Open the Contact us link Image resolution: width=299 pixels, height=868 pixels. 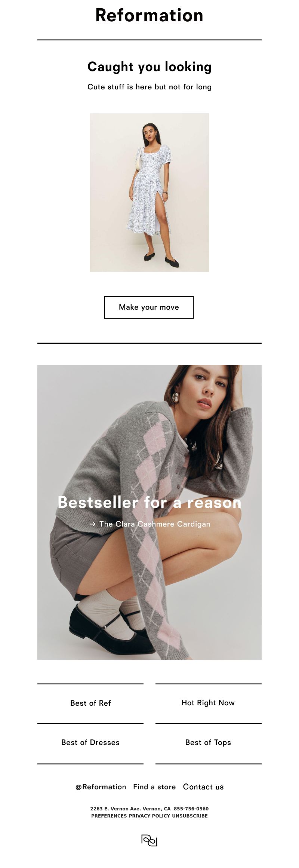point(203,787)
